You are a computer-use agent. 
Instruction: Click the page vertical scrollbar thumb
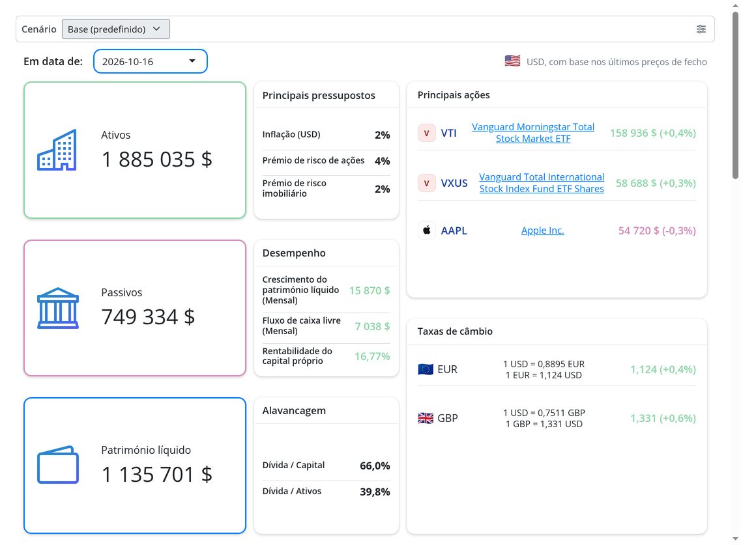[735, 96]
